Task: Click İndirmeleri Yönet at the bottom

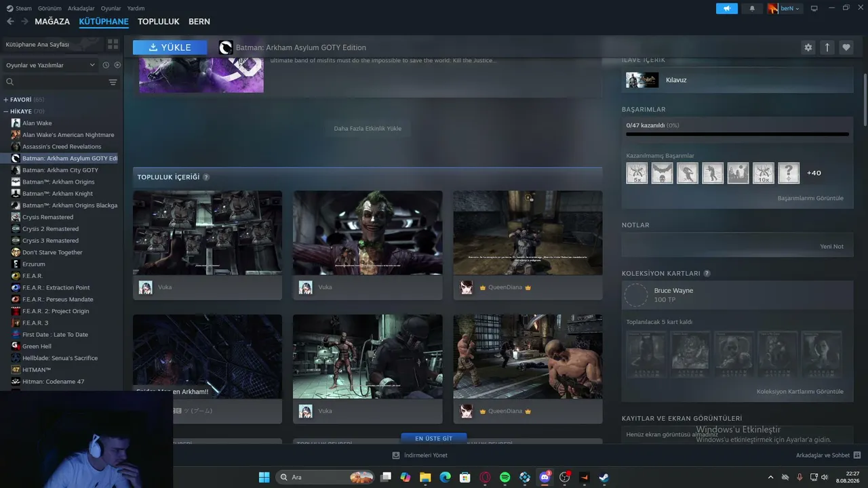Action: point(420,455)
